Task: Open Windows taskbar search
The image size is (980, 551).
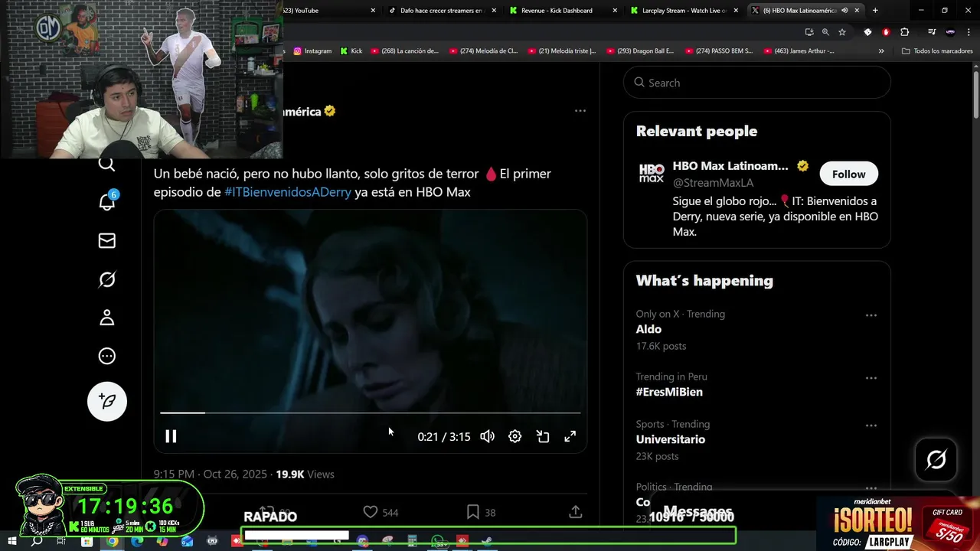Action: pyautogui.click(x=37, y=541)
